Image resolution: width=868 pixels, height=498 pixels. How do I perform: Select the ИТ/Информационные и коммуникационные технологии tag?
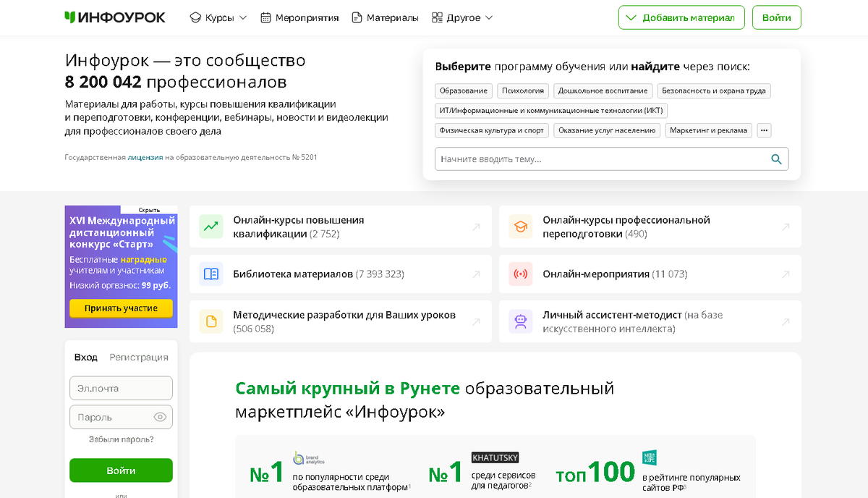tap(551, 111)
